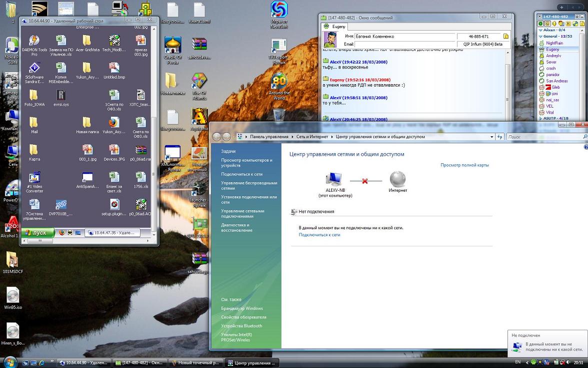Open the address bar history dropdown arrow

pos(491,137)
